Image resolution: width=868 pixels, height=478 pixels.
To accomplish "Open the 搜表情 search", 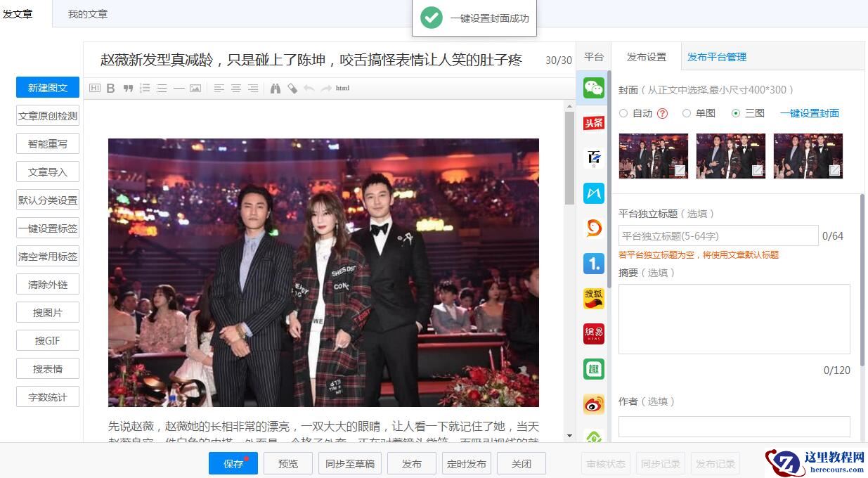I will click(x=48, y=369).
